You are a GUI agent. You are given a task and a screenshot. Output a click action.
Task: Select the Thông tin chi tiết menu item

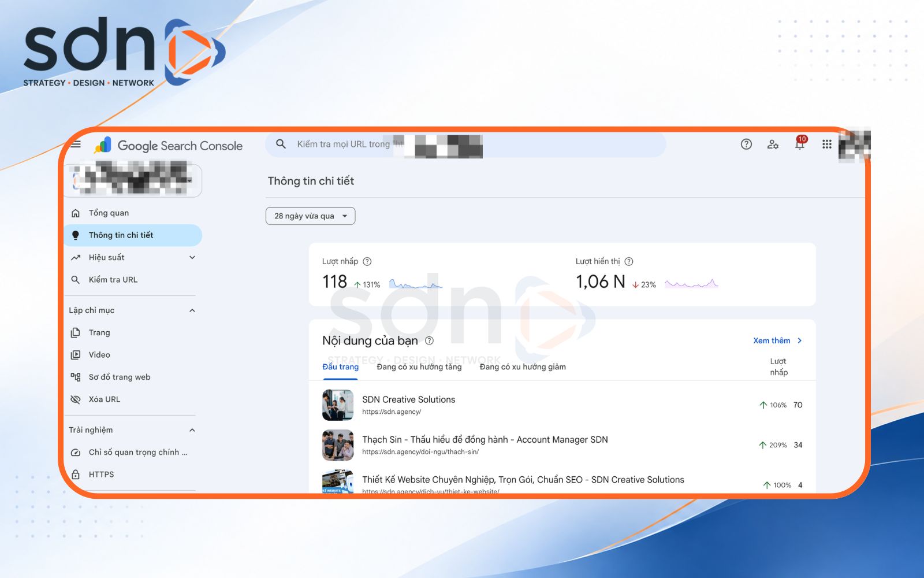tap(134, 235)
